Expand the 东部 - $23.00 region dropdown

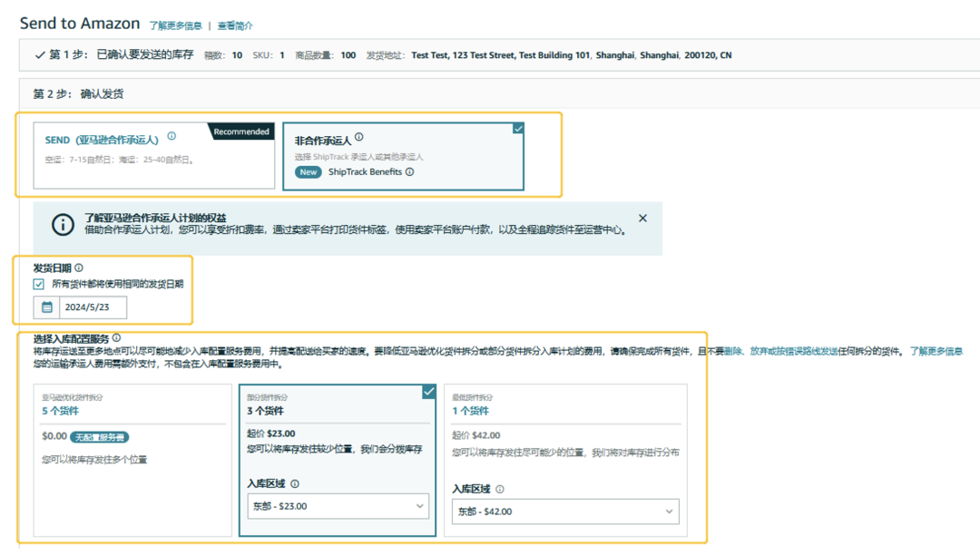pos(338,506)
